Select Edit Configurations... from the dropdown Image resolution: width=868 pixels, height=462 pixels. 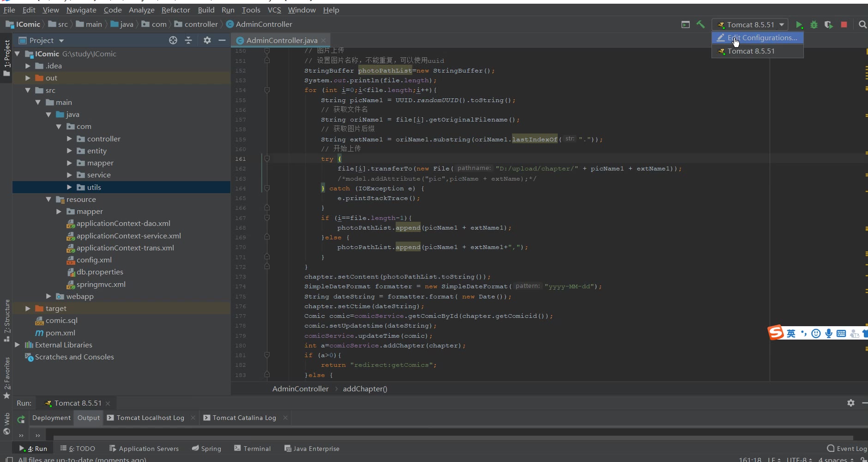[x=758, y=38]
